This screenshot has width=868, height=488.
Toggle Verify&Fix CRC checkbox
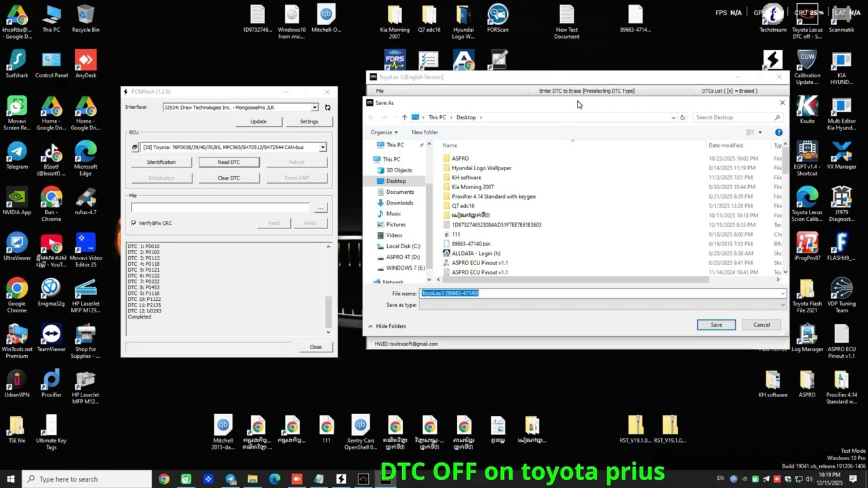pyautogui.click(x=134, y=223)
